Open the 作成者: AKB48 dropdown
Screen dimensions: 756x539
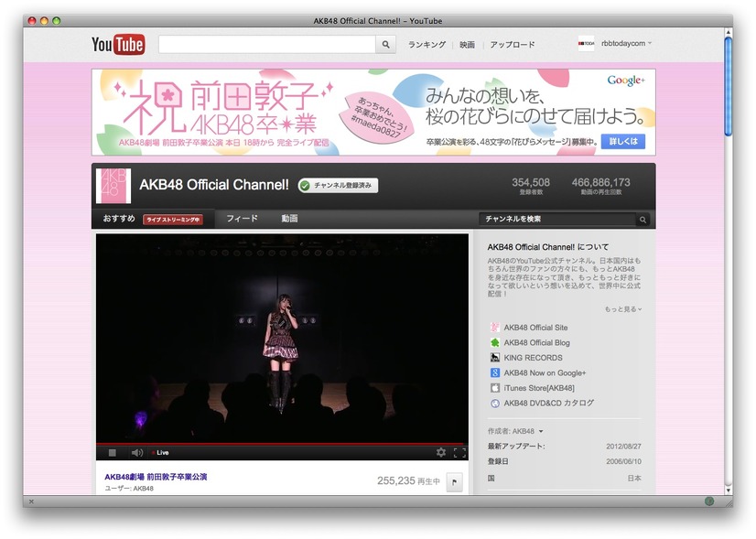[515, 431]
